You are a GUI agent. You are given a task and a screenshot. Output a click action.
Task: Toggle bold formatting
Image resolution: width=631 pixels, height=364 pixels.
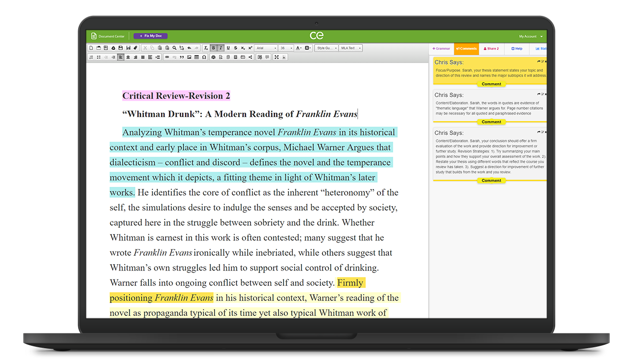(213, 48)
